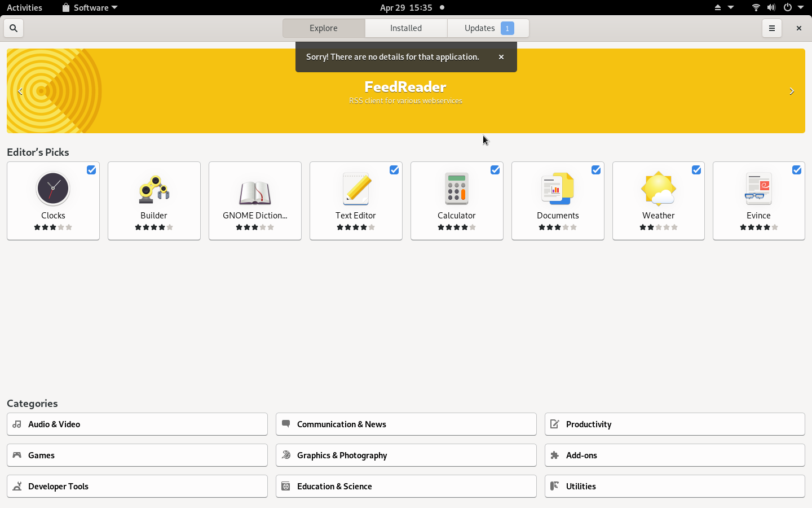Click the Clocks star rating
This screenshot has height=508, width=812.
[x=53, y=227]
